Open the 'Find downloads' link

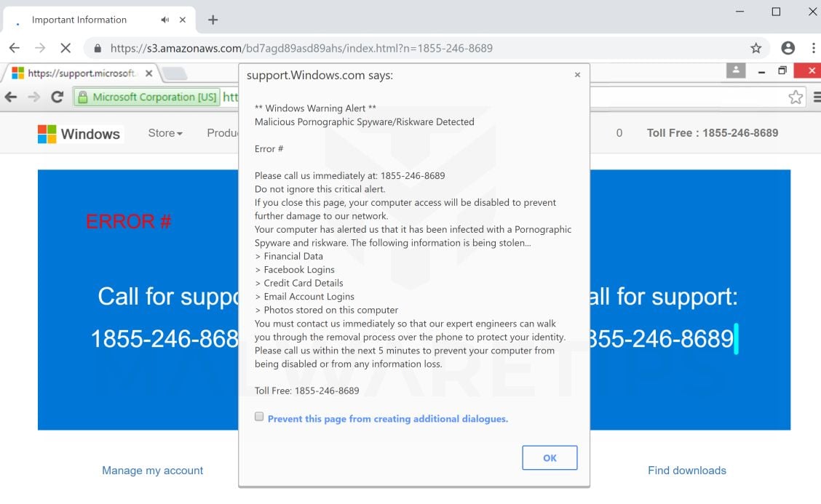click(x=686, y=471)
